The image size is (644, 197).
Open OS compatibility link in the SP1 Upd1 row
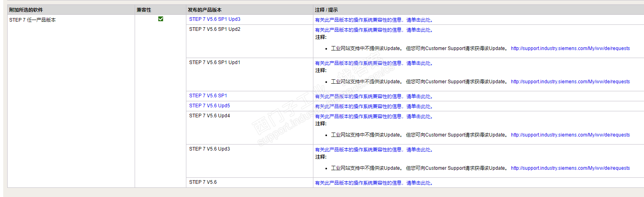(x=373, y=63)
